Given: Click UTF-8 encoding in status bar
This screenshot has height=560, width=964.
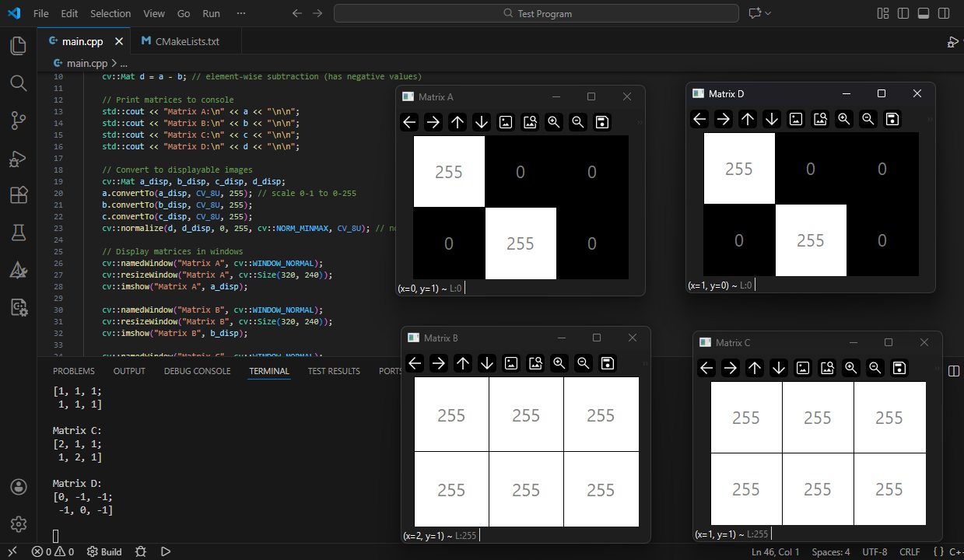Looking at the screenshot, I should point(875,551).
